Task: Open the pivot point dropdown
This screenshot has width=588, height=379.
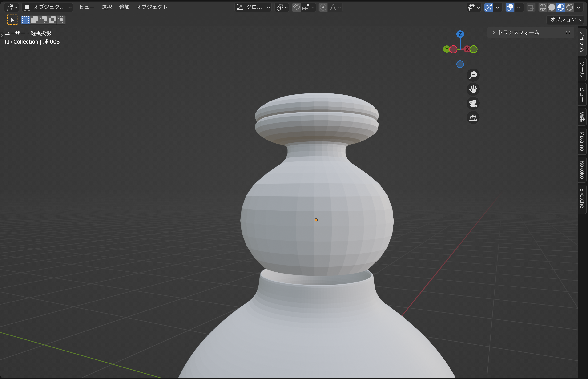Action: coord(282,7)
